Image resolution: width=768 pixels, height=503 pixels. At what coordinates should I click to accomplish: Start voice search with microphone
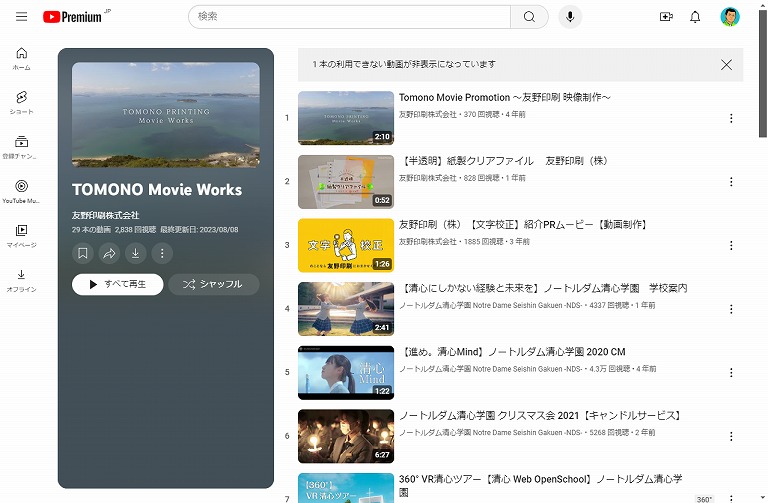pyautogui.click(x=570, y=17)
